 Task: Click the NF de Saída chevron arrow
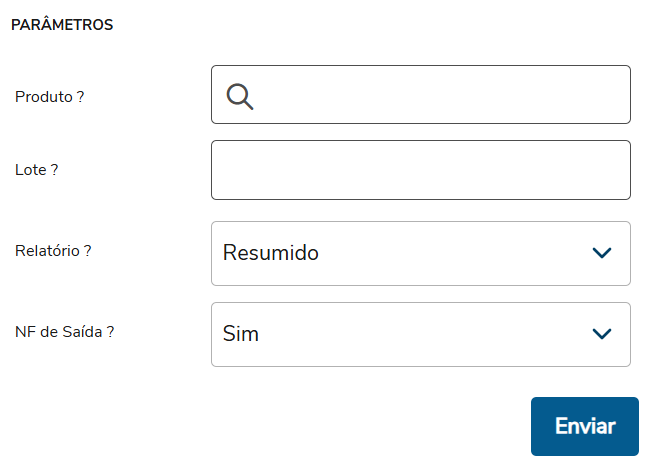[x=601, y=334]
